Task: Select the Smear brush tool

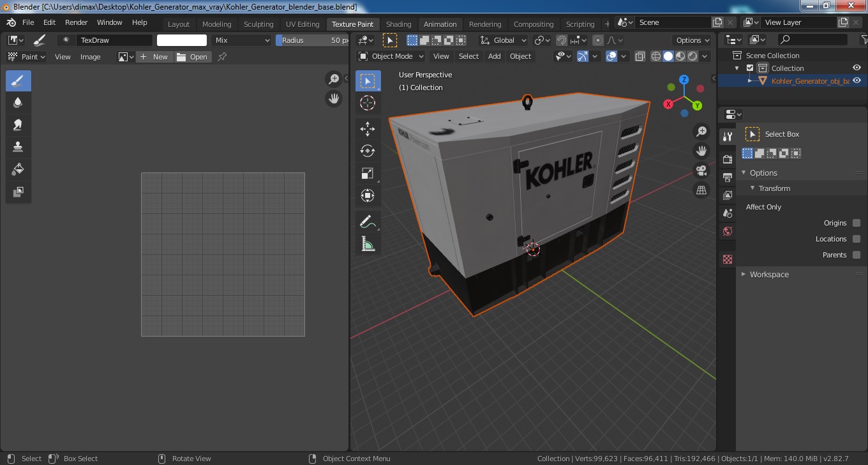Action: 19,125
